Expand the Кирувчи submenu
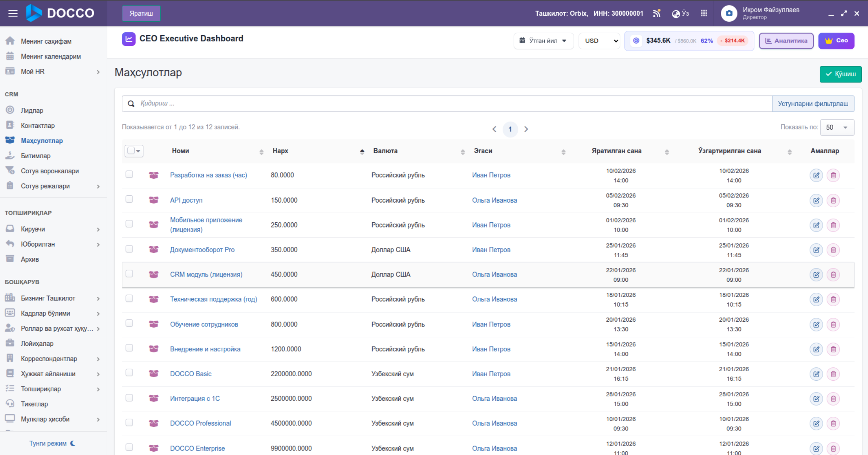The image size is (868, 455). (x=98, y=229)
